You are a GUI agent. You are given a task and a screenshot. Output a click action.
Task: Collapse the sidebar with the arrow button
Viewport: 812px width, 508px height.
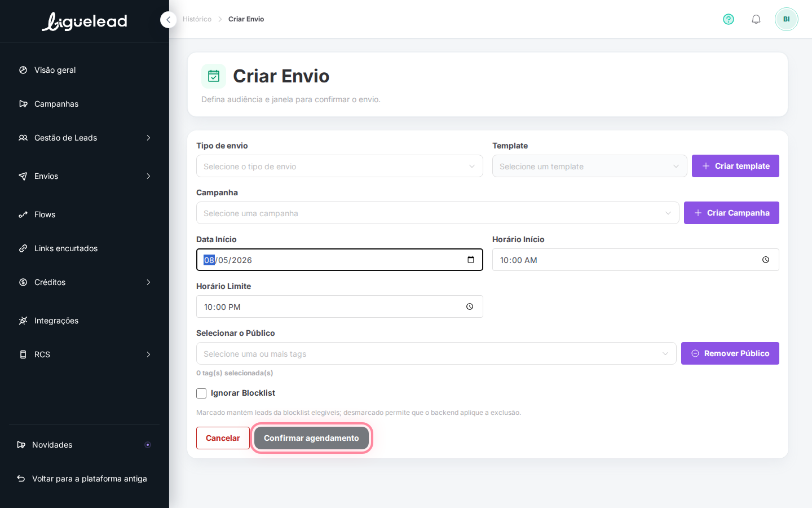click(x=168, y=20)
